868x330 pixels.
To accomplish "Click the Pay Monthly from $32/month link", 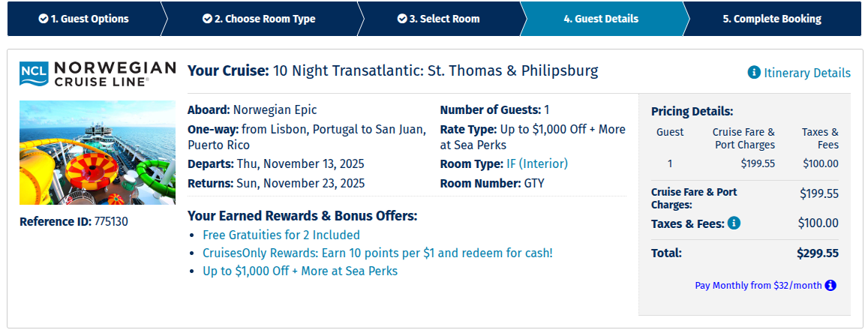I will click(758, 285).
